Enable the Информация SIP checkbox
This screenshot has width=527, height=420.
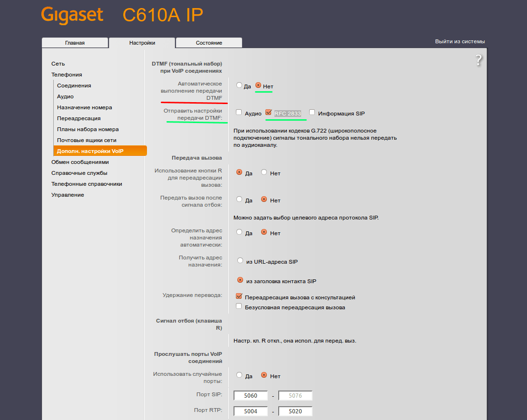click(312, 112)
